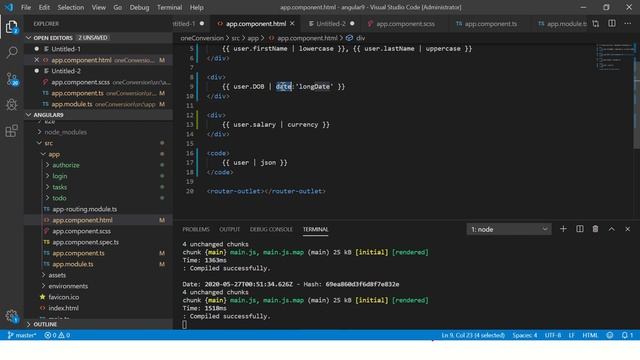Open the Extensions view in activity bar
The height and width of the screenshot is (360, 640).
click(12, 131)
